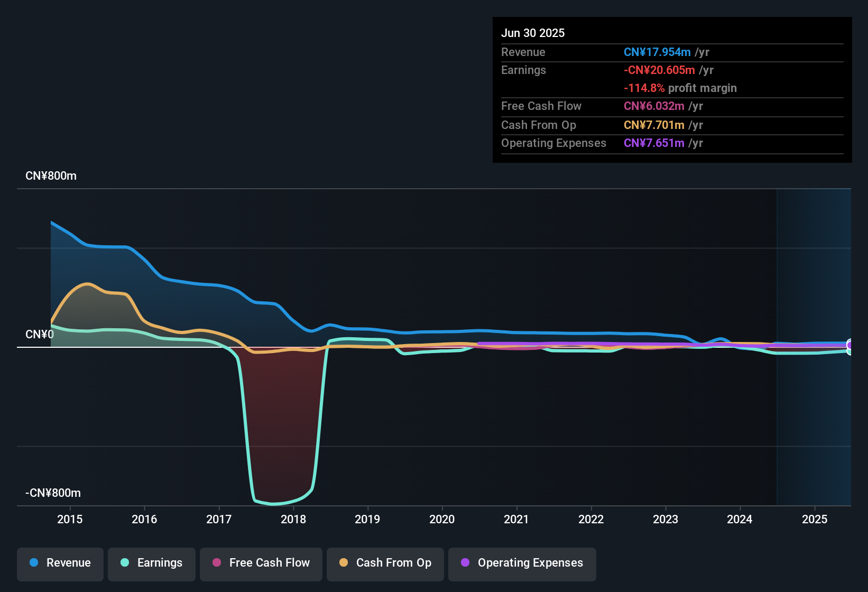Toggle the Operating Expenses series visibility
The image size is (868, 592).
click(522, 563)
